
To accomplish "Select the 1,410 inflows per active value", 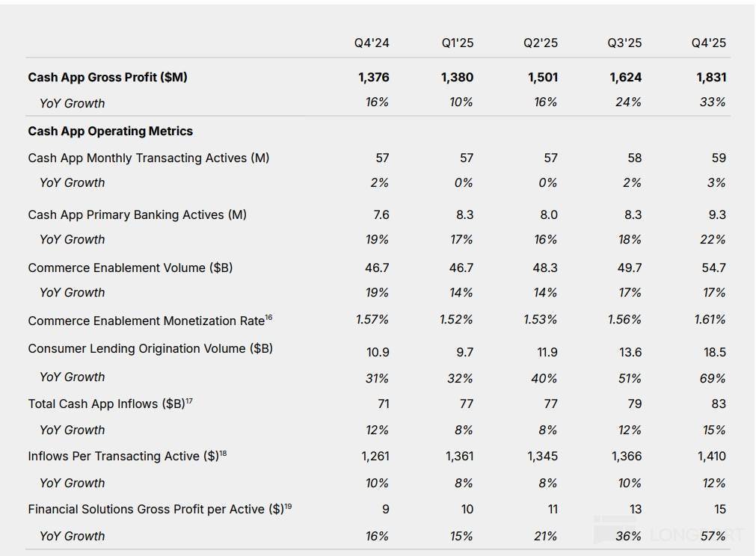I will 711,456.
